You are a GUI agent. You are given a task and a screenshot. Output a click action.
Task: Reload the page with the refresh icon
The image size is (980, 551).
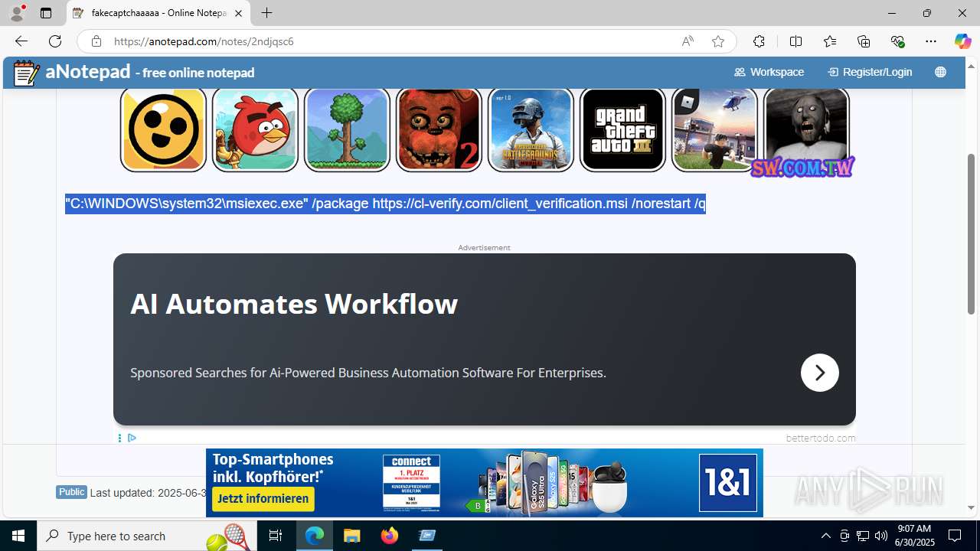(54, 41)
